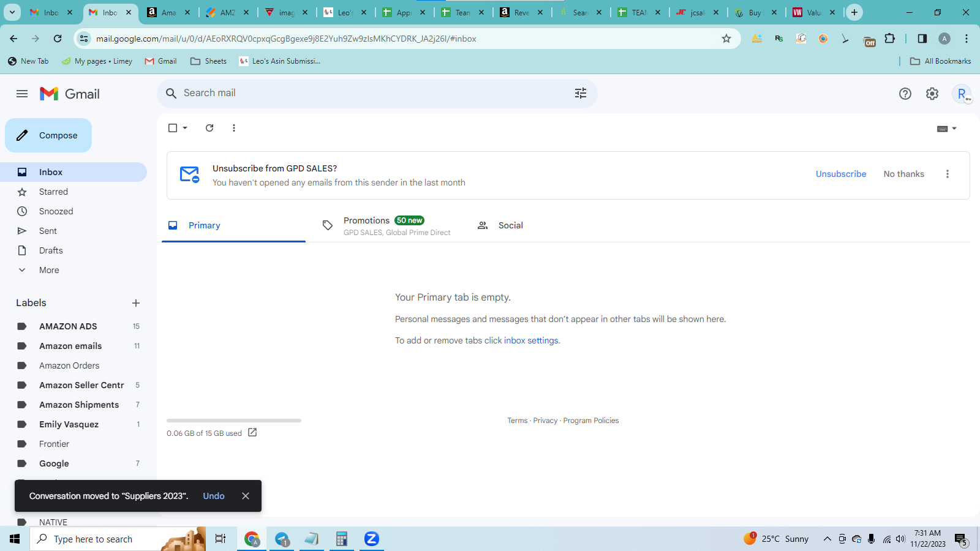Open the browser Extensions puzzle icon
Screen dimensions: 980x551
tap(890, 39)
